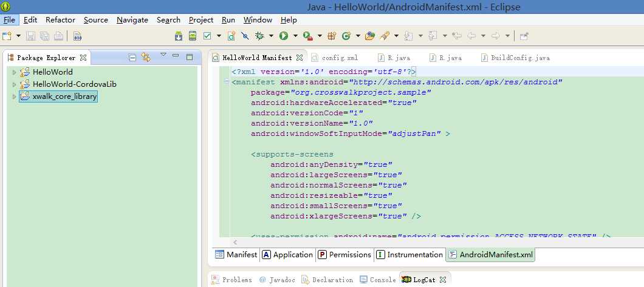Click the Save toolbar icon
This screenshot has height=287, width=644.
(x=30, y=36)
